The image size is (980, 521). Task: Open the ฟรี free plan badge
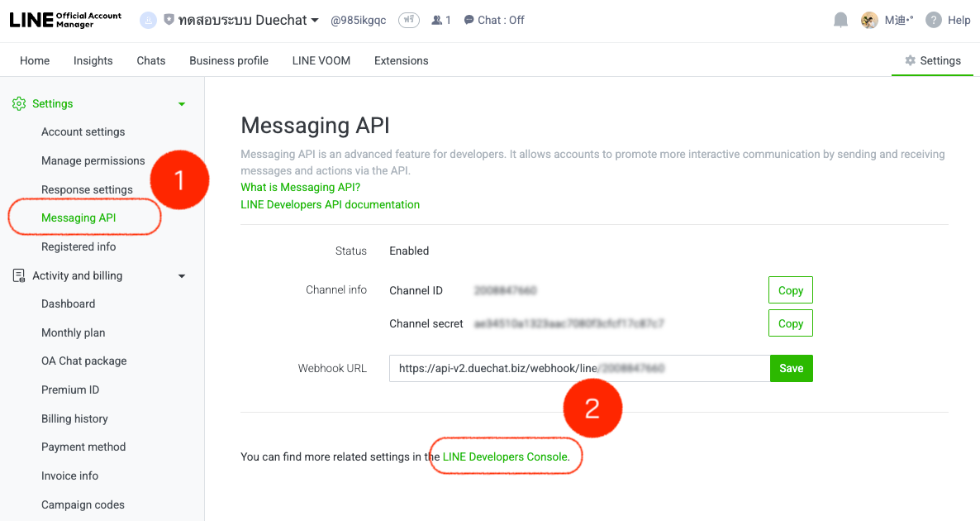pyautogui.click(x=408, y=20)
